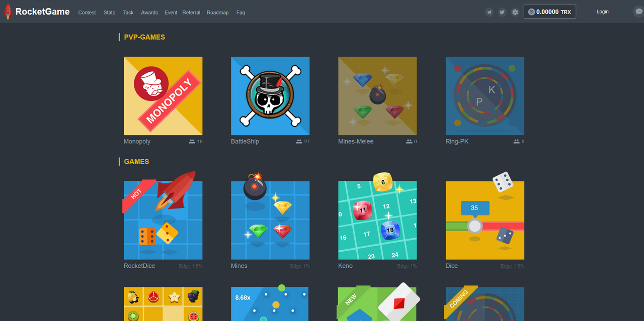Open the Awards menu item
644x321 pixels.
click(x=149, y=13)
